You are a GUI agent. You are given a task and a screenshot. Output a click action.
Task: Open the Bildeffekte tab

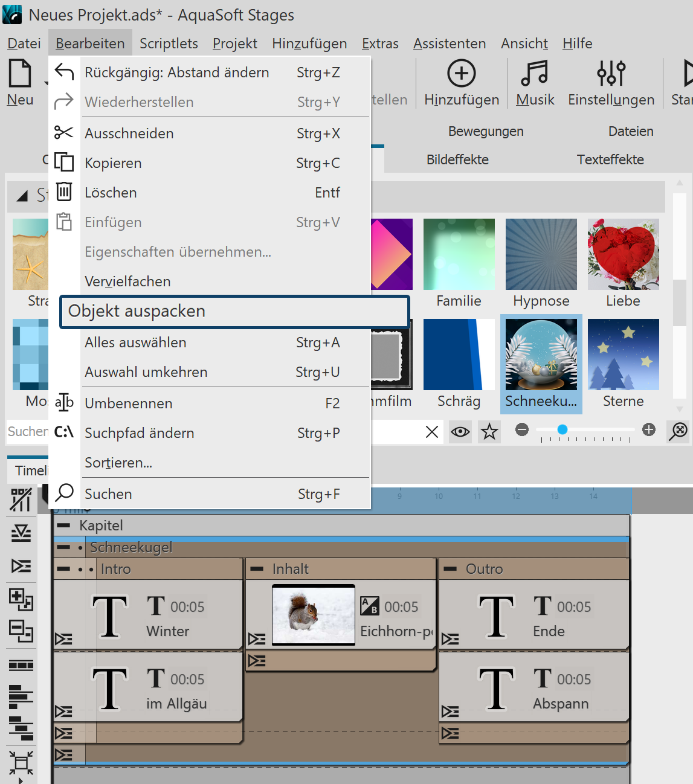[x=457, y=159]
